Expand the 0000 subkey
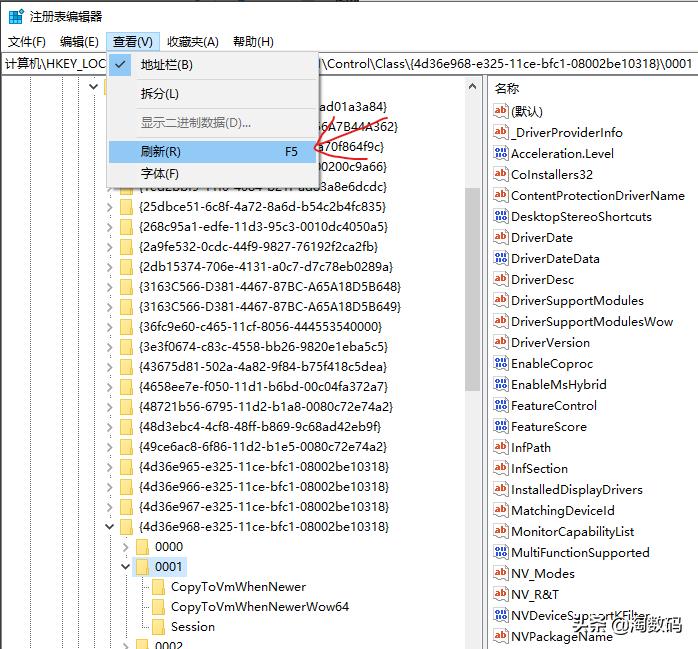 126,547
